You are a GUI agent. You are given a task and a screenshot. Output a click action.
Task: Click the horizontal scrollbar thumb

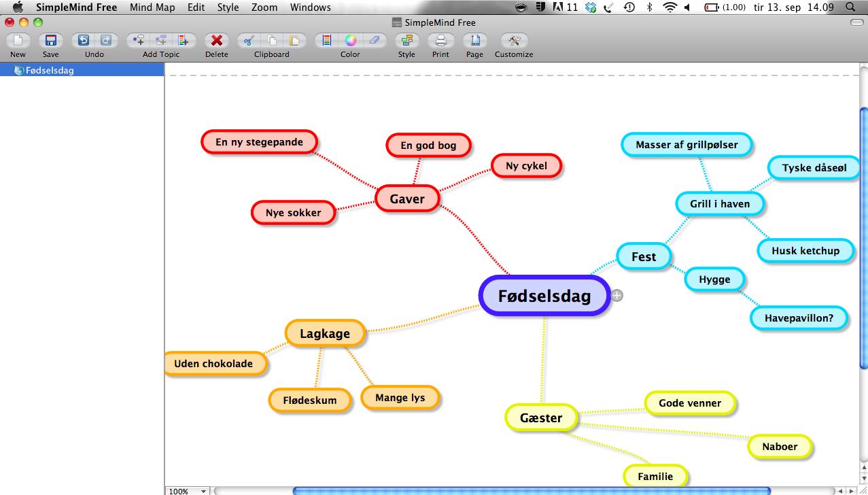tap(532, 490)
